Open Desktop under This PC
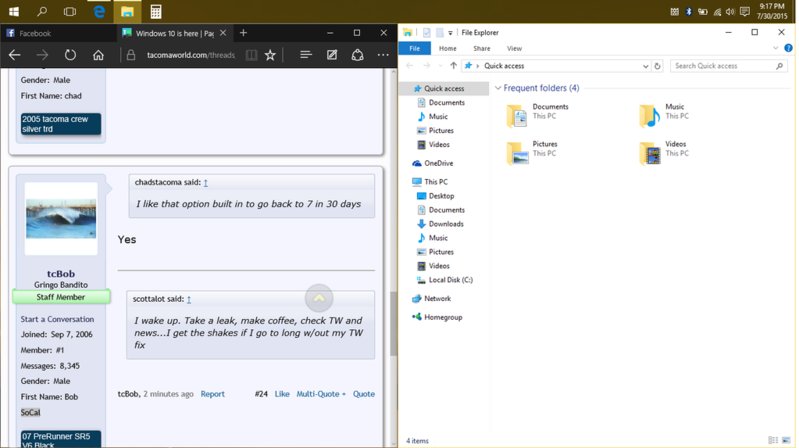The image size is (799, 448). 441,196
